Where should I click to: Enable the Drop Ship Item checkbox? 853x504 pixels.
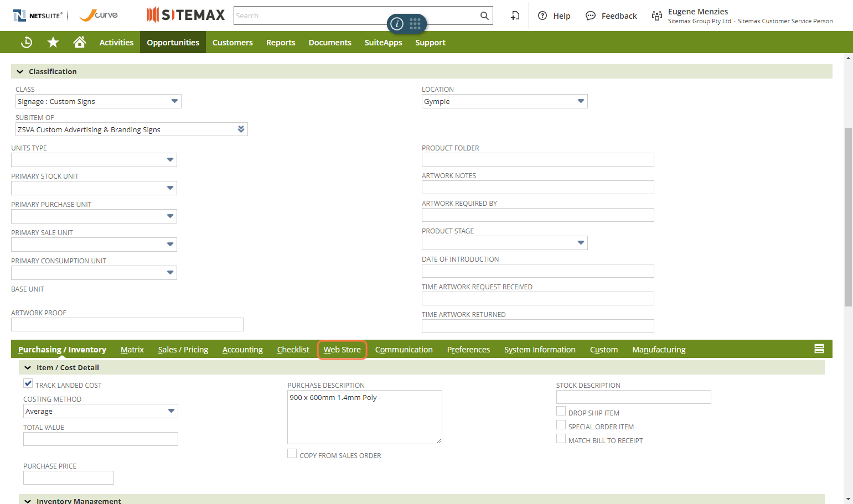[x=561, y=411]
